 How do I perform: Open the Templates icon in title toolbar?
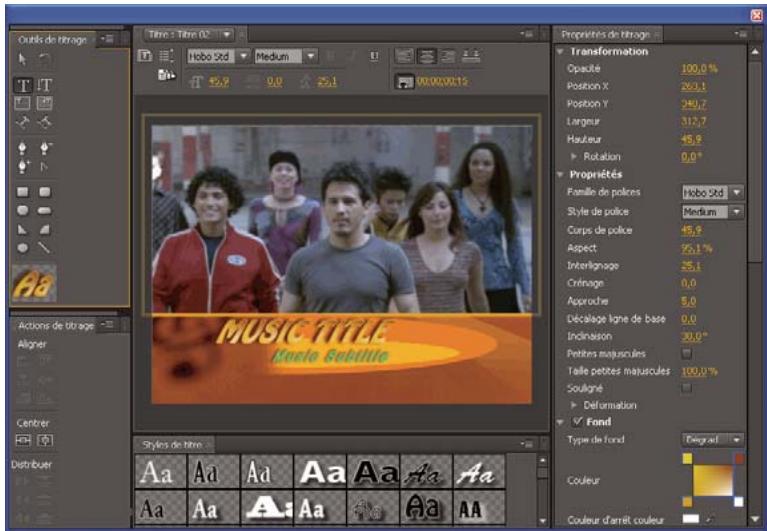click(166, 75)
